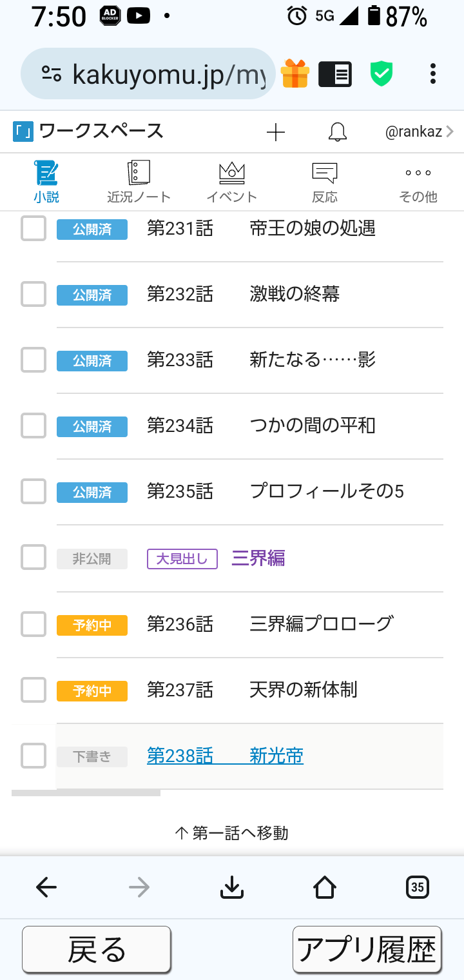Open the tab switcher showing 35 tabs
This screenshot has width=464, height=980.
[418, 888]
